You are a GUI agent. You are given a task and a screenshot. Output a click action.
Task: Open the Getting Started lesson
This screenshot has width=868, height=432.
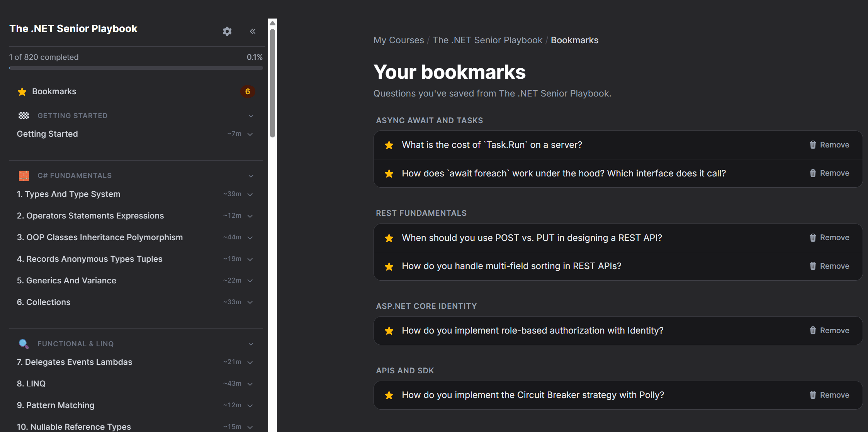coord(47,134)
